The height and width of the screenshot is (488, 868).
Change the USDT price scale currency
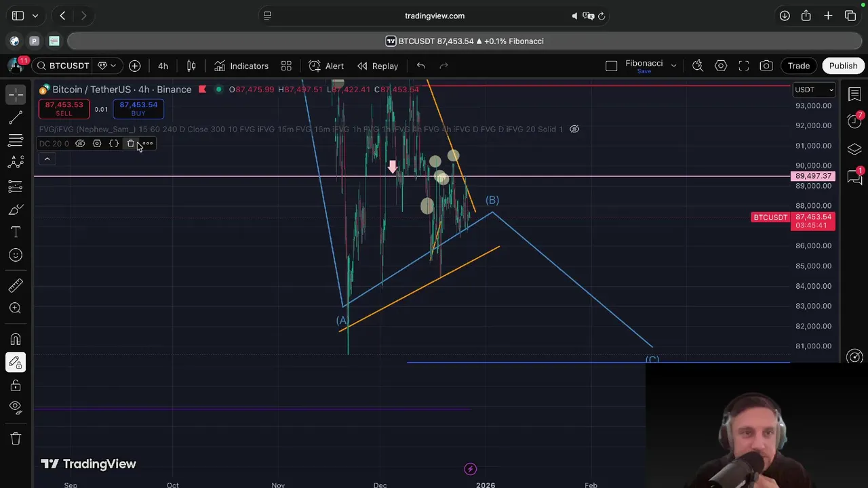click(x=814, y=89)
